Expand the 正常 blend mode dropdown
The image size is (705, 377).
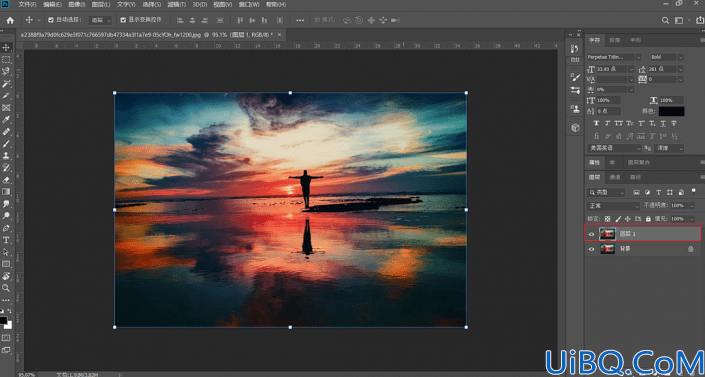point(613,206)
